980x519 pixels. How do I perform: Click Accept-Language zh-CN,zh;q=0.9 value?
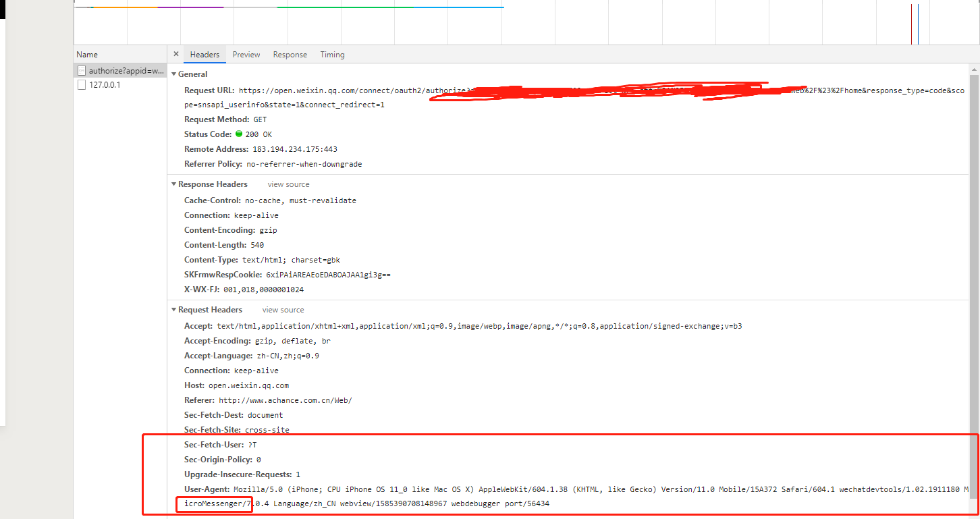[288, 356]
